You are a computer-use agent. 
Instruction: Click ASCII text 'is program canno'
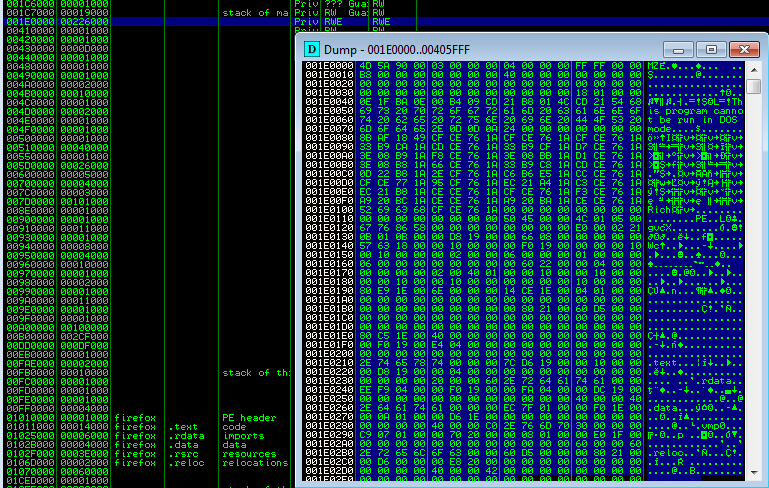tap(695, 111)
